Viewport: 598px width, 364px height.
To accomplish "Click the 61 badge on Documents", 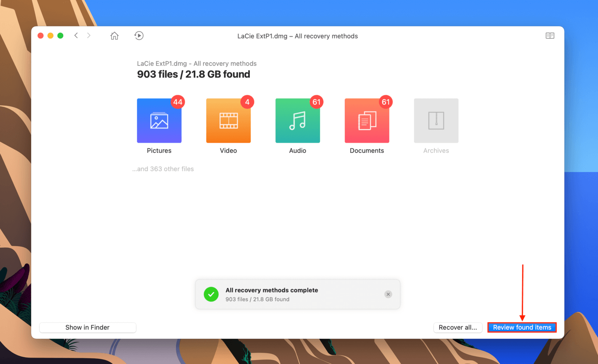I will 386,102.
